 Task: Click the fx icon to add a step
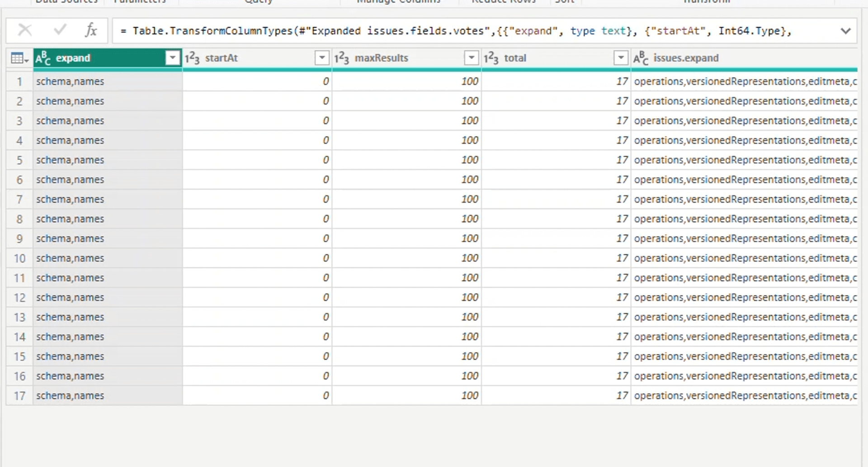coord(91,30)
